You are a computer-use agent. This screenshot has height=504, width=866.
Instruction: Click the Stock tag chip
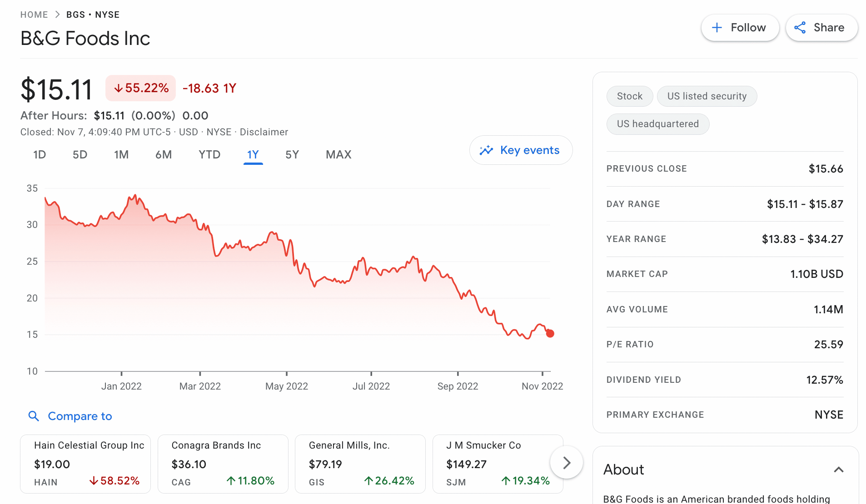[x=630, y=96]
